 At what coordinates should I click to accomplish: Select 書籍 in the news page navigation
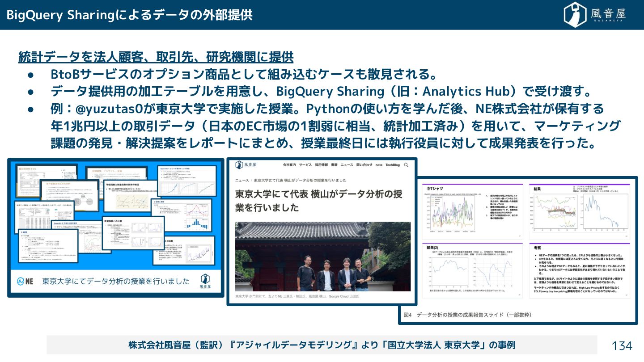[x=335, y=165]
